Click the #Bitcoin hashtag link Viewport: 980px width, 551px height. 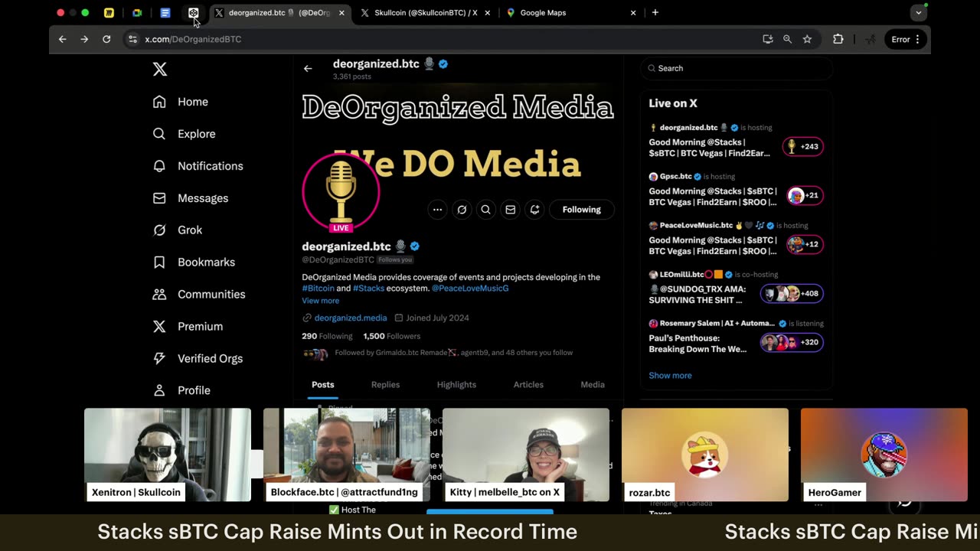318,289
